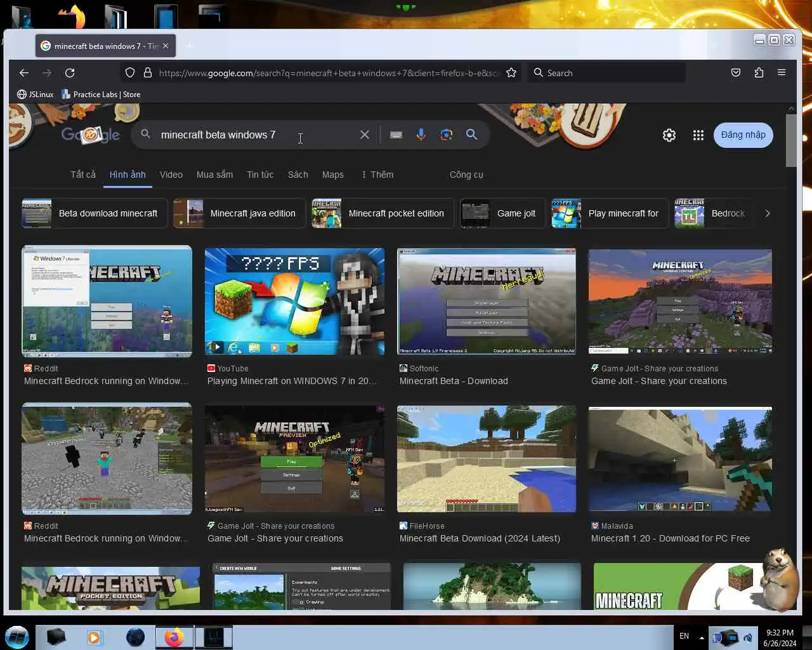This screenshot has height=650, width=812.
Task: Open the Malavida pickaxe screenshot thumbnail
Action: 680,458
